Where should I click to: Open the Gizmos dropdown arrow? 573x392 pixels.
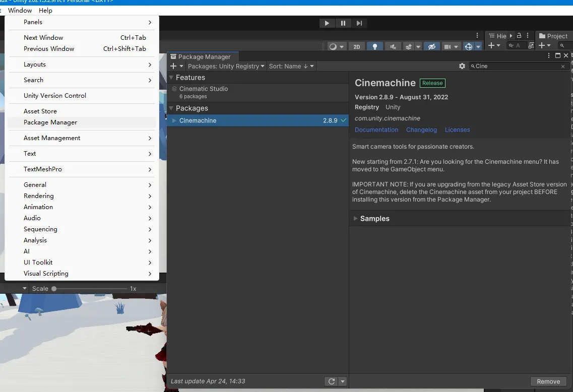(x=478, y=47)
